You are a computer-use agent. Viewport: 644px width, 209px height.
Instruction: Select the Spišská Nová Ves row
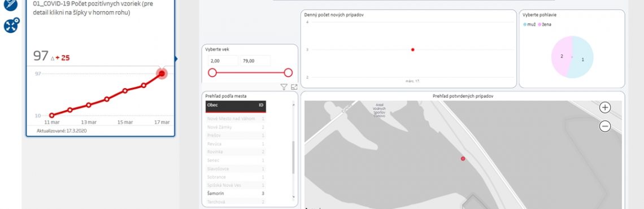236,185
